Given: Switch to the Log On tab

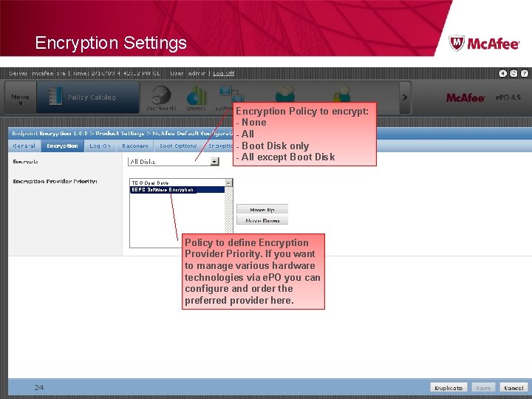Looking at the screenshot, I should [100, 146].
